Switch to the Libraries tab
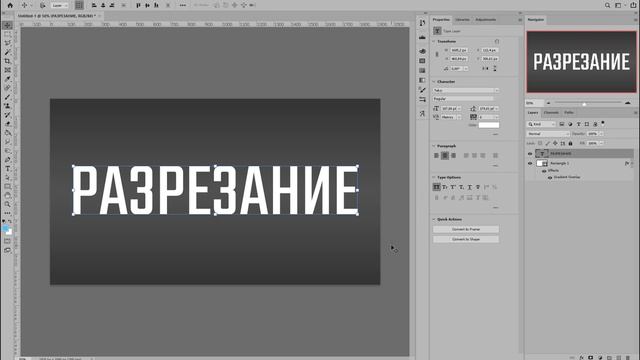This screenshot has height=360, width=640. pos(462,20)
